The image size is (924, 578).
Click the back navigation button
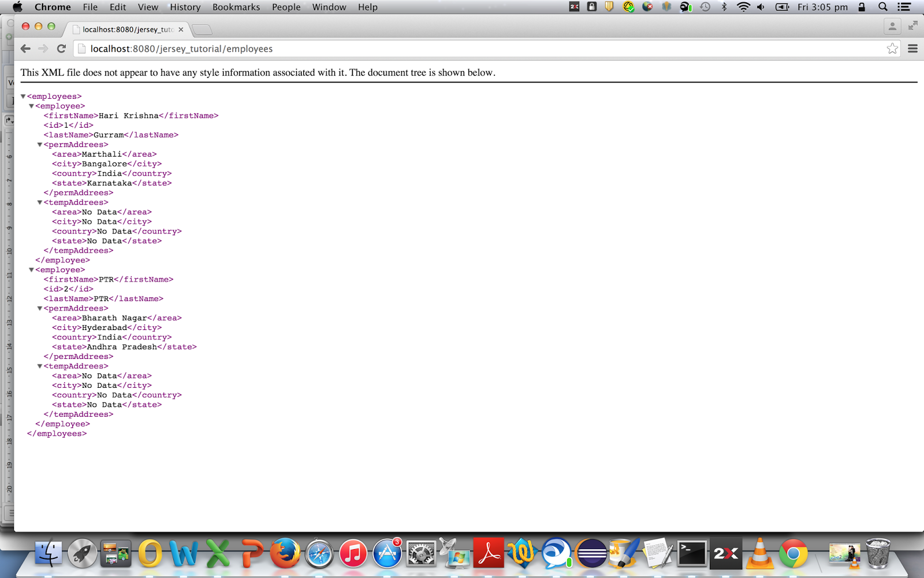tap(25, 49)
